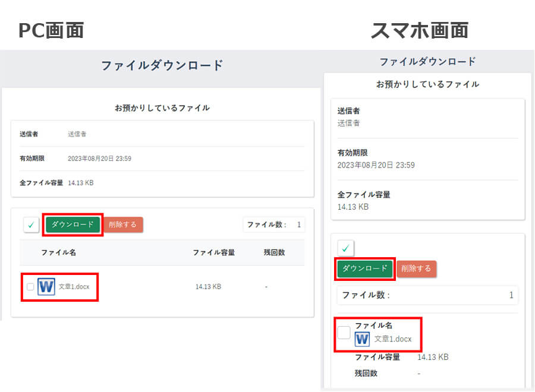Click 残回数 column header on PC table
The height and width of the screenshot is (392, 535).
pyautogui.click(x=274, y=252)
